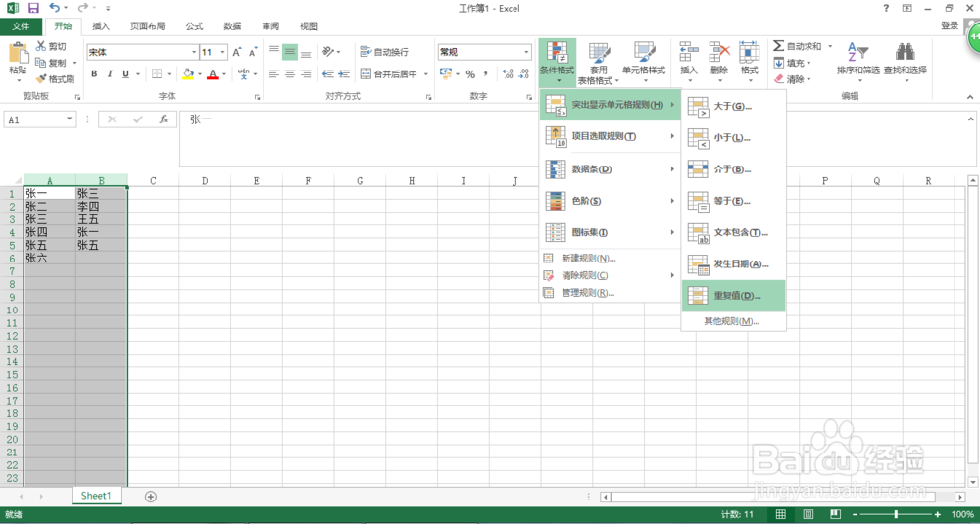Decrease font size with the small A icon

253,53
